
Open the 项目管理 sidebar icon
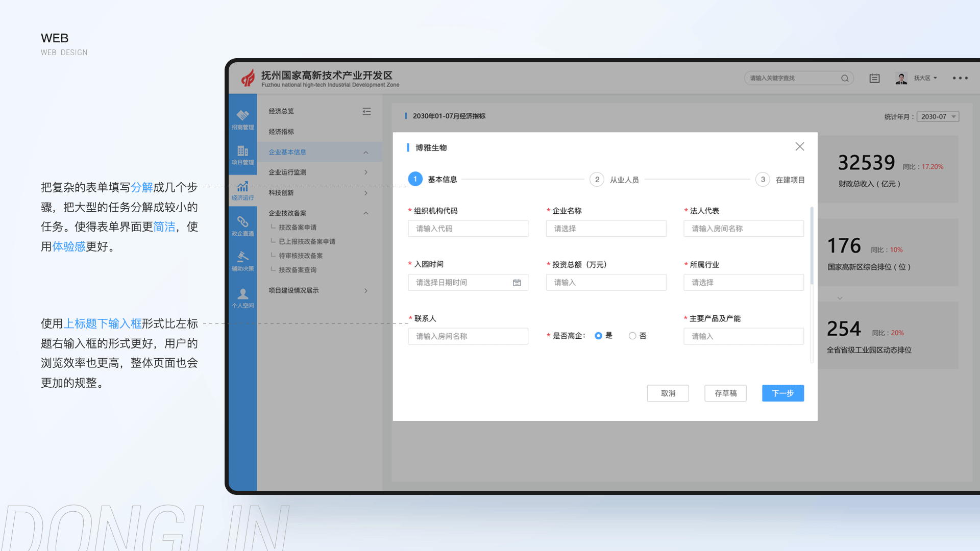coord(242,155)
